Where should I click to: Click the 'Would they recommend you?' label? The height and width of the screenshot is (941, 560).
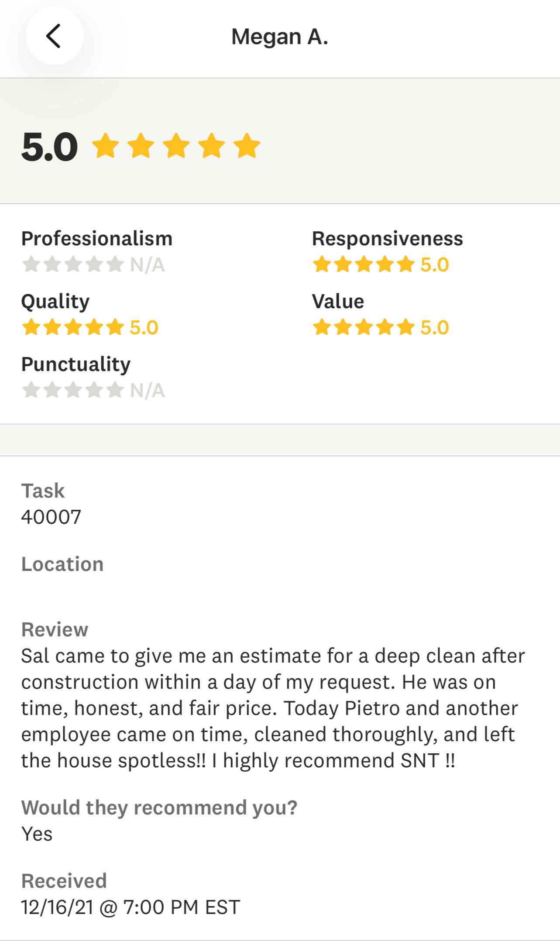point(159,808)
